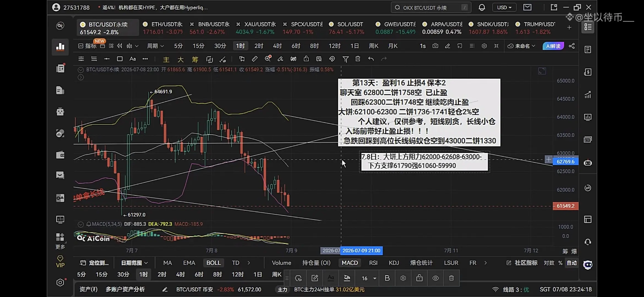Open the 周期 period dropdown

(155, 46)
